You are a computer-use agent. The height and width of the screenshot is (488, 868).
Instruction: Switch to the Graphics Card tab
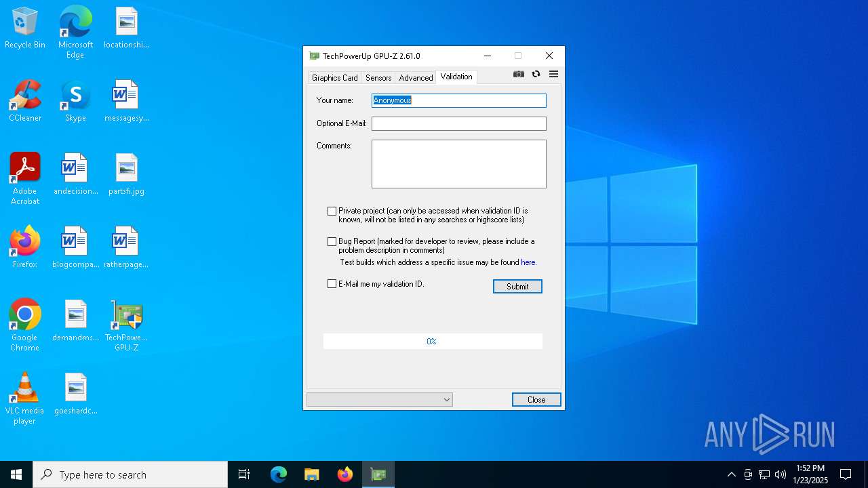click(x=334, y=77)
